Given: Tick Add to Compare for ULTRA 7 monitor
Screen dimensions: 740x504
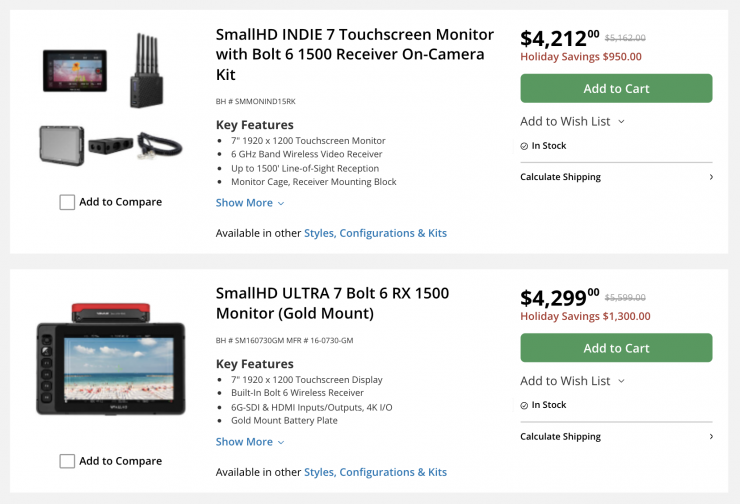Looking at the screenshot, I should tap(67, 461).
